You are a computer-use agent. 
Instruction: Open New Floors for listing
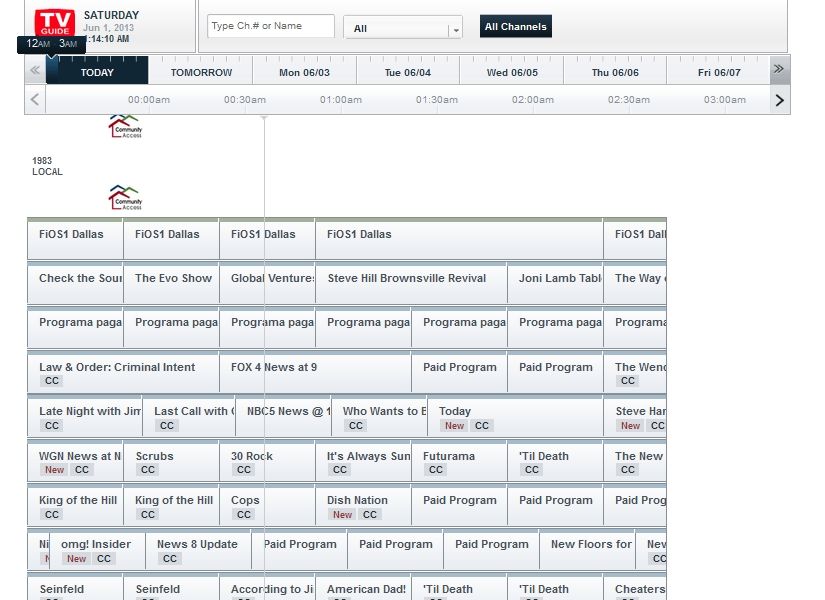[x=587, y=550]
